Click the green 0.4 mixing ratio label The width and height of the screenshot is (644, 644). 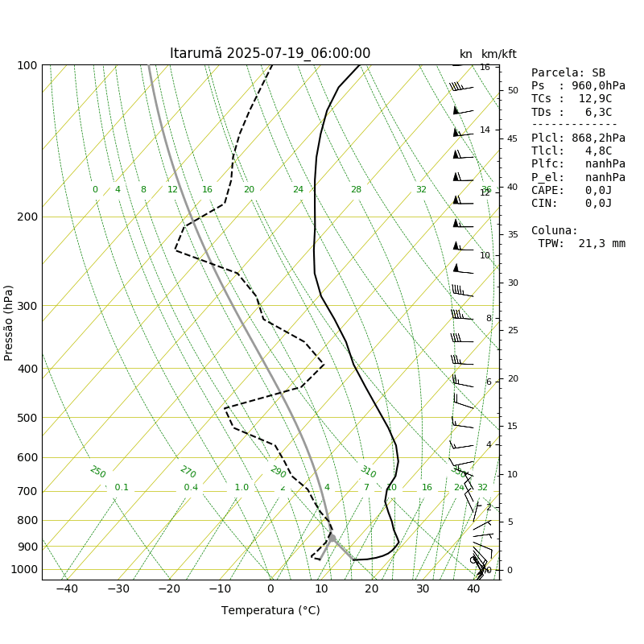pyautogui.click(x=191, y=487)
